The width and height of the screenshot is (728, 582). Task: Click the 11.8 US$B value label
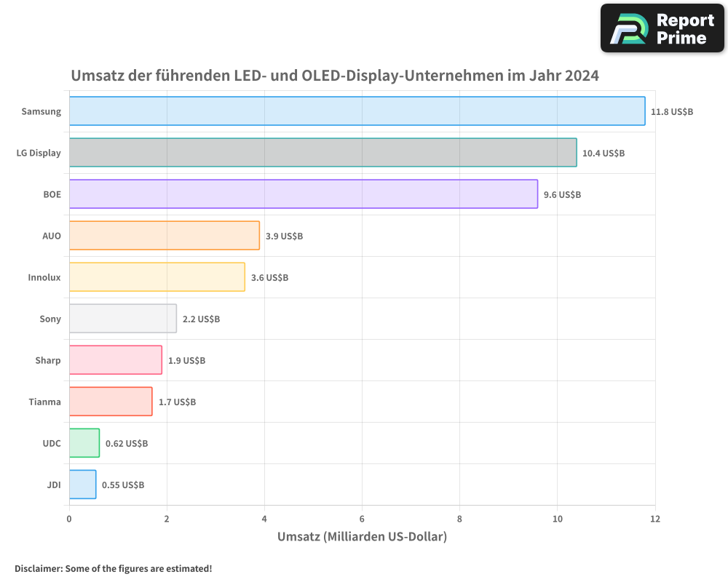[x=672, y=111]
